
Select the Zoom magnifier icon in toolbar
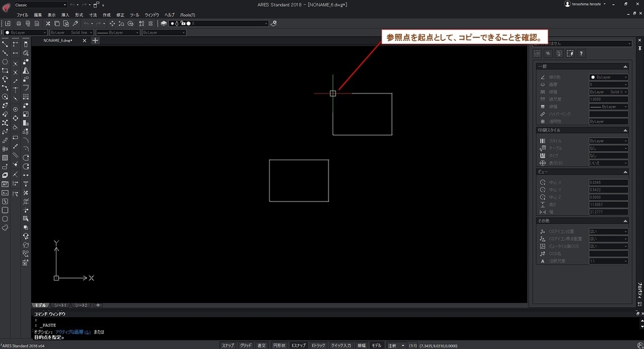point(121,24)
